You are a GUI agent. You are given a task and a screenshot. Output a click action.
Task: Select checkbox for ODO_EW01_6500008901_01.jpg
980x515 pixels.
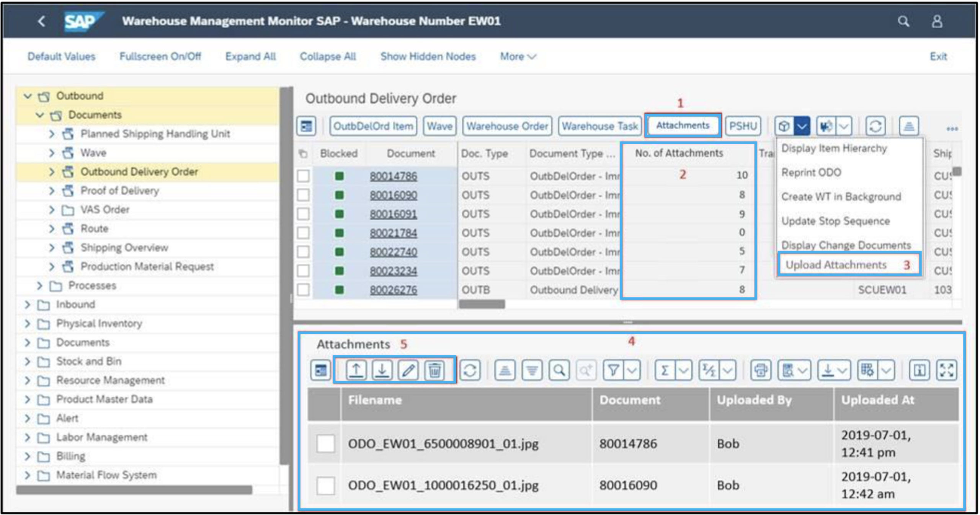pos(325,444)
